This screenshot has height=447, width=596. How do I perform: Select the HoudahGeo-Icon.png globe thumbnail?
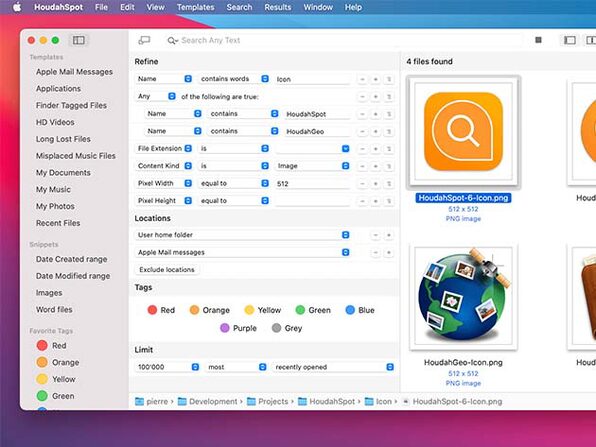coord(463,297)
